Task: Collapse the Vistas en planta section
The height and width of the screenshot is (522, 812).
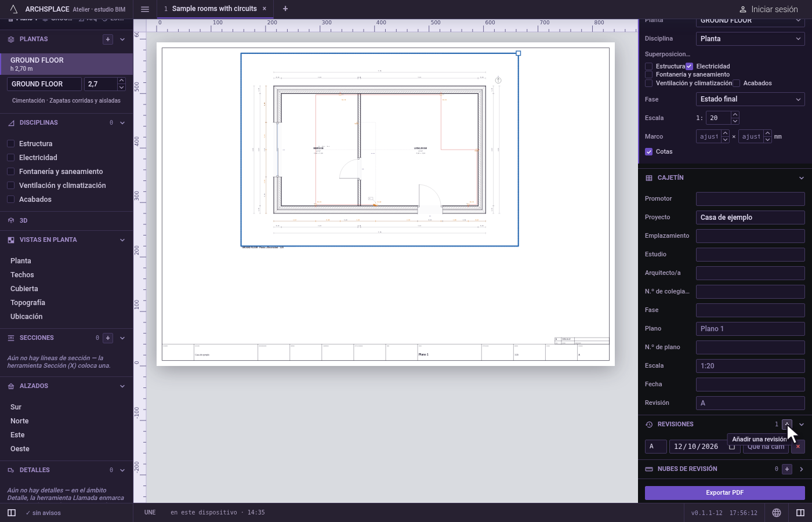Action: click(122, 240)
